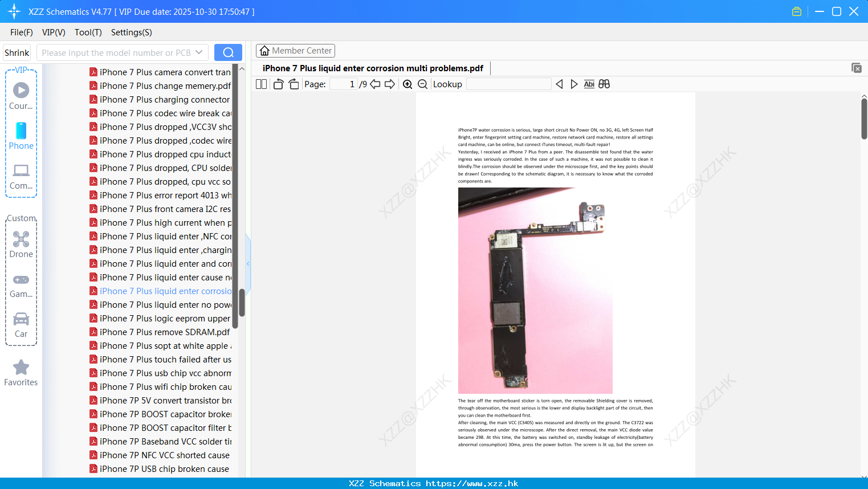Click the binoculars search icon
The width and height of the screenshot is (868, 489).
pos(604,84)
